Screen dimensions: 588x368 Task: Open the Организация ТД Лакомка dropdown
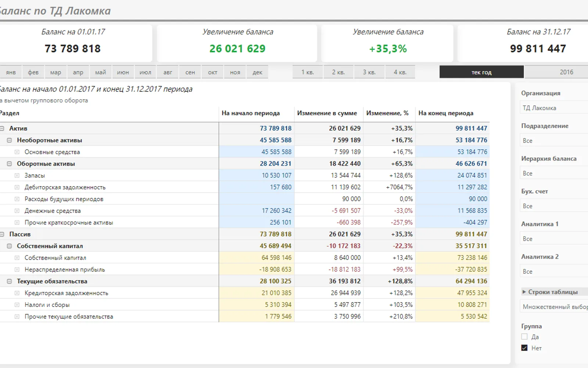click(554, 108)
